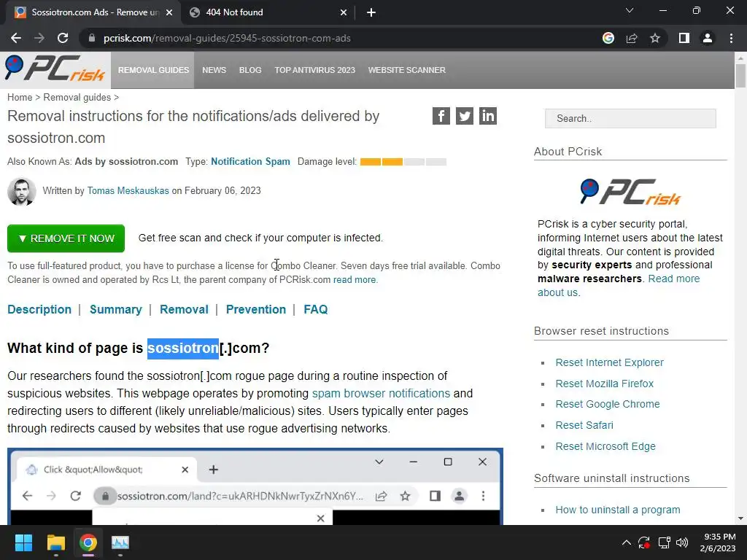Reload the page with the refresh icon
Image resolution: width=747 pixels, height=560 pixels.
[x=63, y=38]
